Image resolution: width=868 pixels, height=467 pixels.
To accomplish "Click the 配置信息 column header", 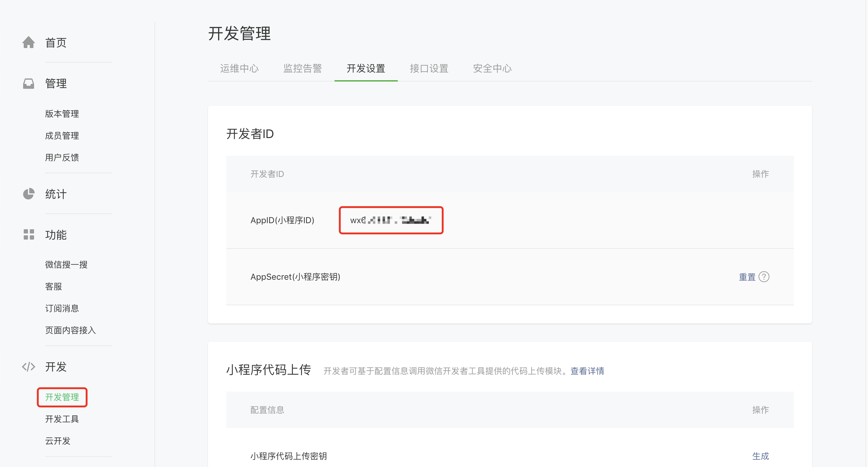I will pyautogui.click(x=267, y=410).
